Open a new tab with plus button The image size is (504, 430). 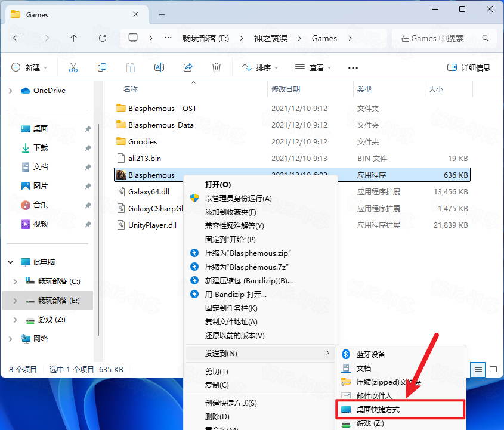pyautogui.click(x=162, y=14)
